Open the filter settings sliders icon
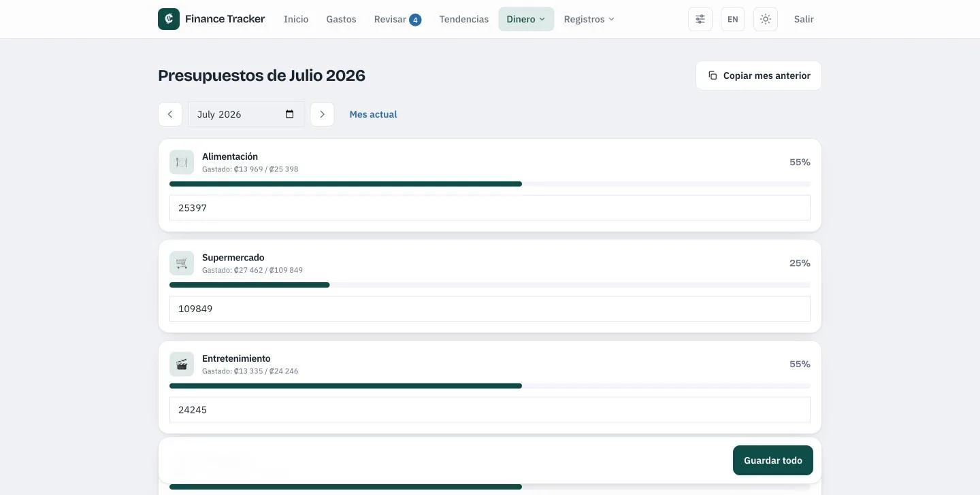980x495 pixels. pos(700,19)
